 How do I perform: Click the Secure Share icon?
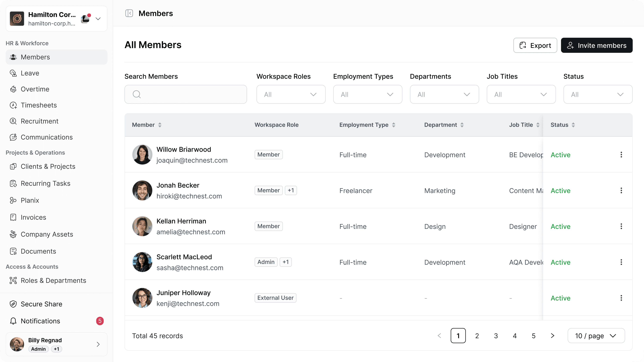click(13, 304)
